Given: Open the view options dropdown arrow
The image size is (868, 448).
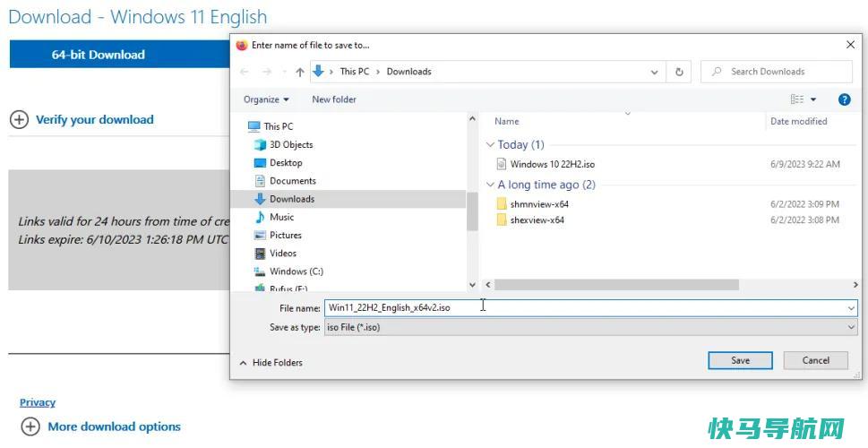Looking at the screenshot, I should (x=813, y=99).
